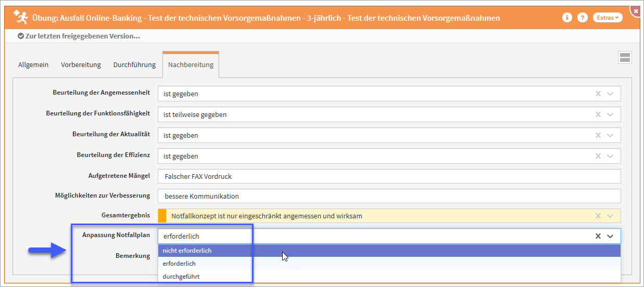
Task: Choose 'erforderlich' in the open list
Action: point(389,264)
